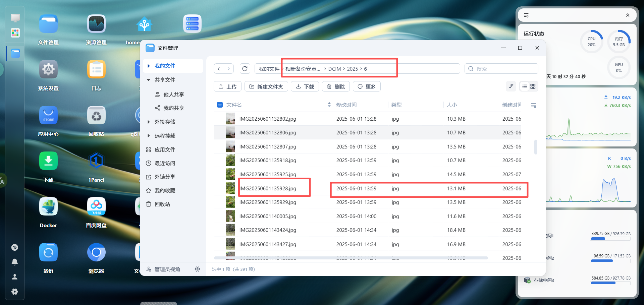Toggle the select-all checkbox in header

(x=220, y=105)
